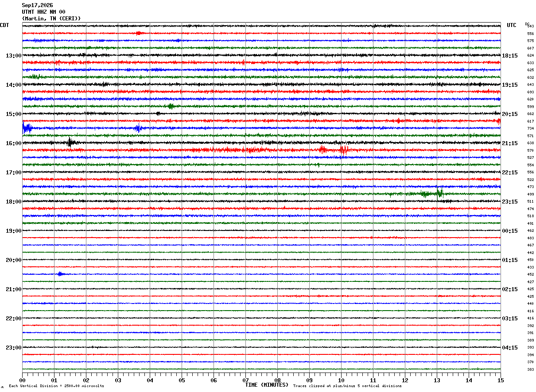Click the 16:00 CDT time label
The height and width of the screenshot is (392, 536).
(13, 143)
